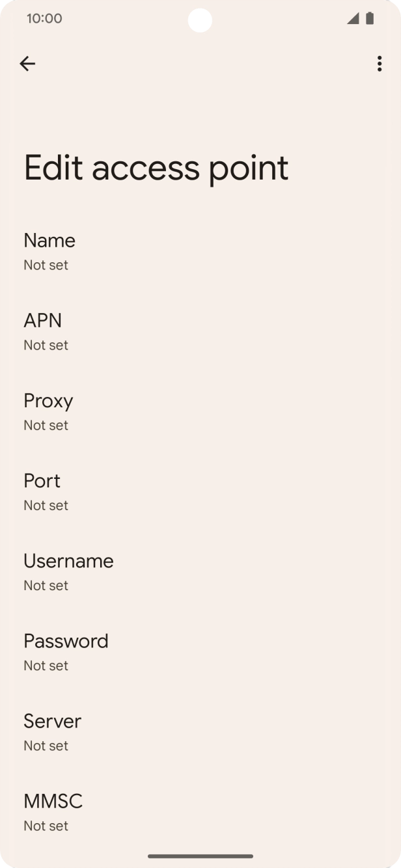
Task: Tap the battery status icon
Action: click(x=370, y=18)
